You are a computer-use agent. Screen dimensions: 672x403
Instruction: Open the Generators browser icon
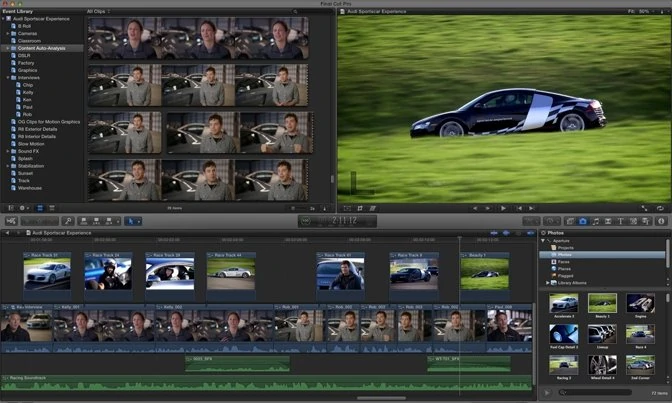(633, 221)
